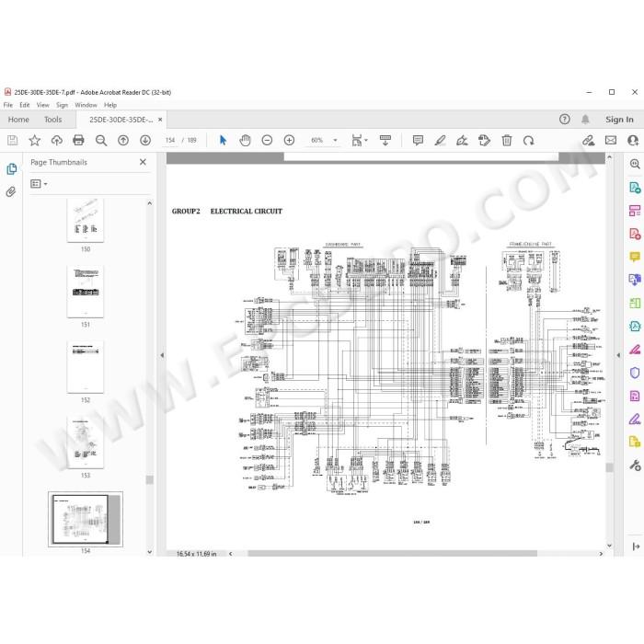Screen dimensions: 644x644
Task: Select page 153 thumbnail
Action: [86, 442]
